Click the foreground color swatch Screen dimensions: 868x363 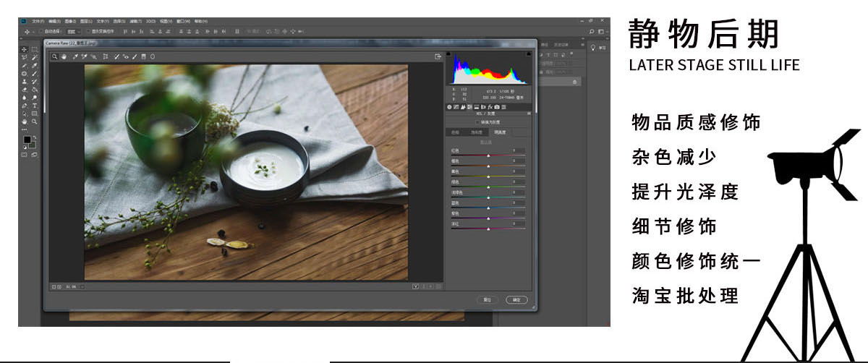(x=27, y=139)
